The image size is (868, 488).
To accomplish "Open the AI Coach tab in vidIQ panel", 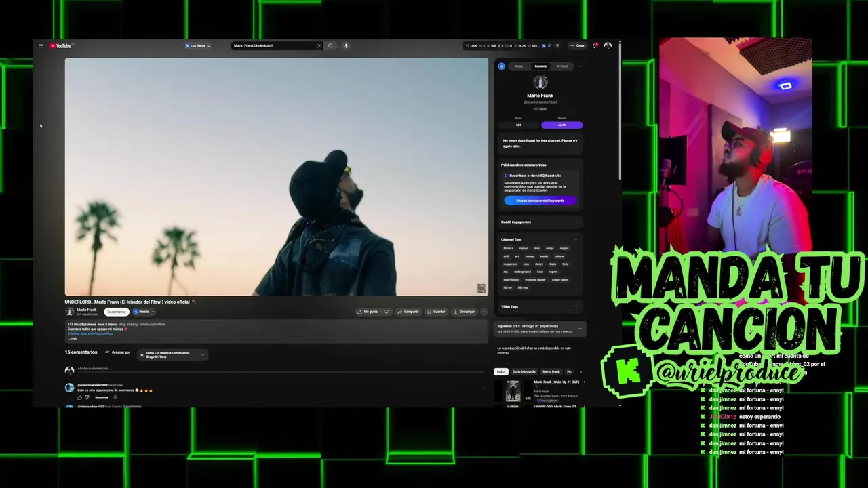I will click(563, 66).
